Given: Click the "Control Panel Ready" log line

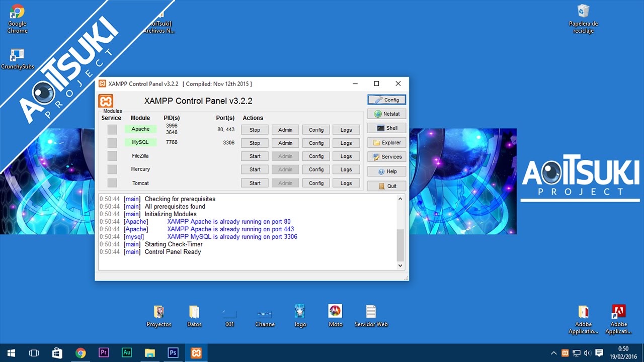Looking at the screenshot, I should [x=173, y=252].
